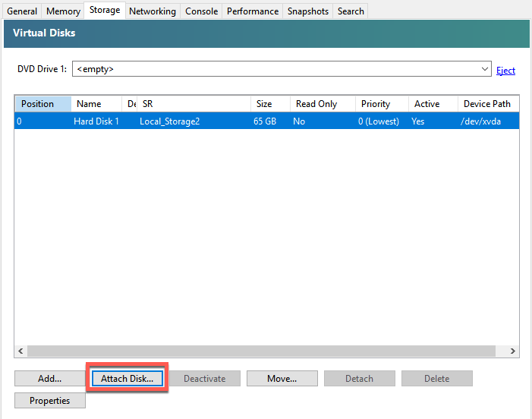Screen dimensions: 532x419
Task: Click the Local_Storage2 SR cell
Action: click(170, 121)
